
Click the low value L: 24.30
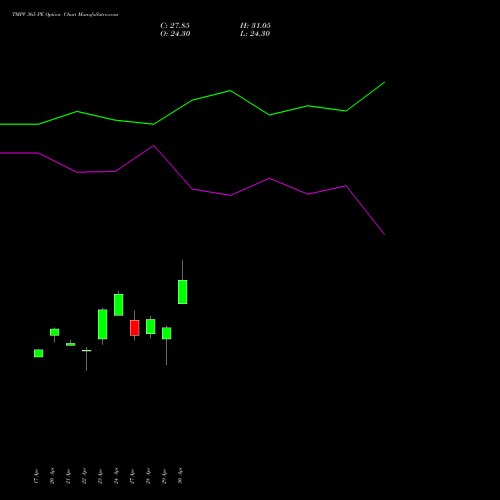[255, 34]
